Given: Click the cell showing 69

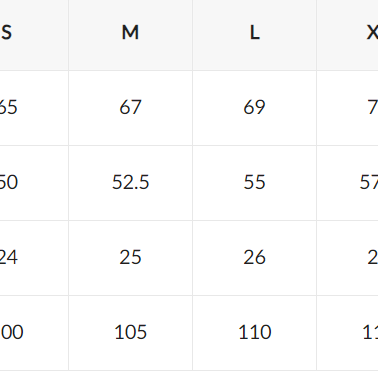Looking at the screenshot, I should [254, 108].
